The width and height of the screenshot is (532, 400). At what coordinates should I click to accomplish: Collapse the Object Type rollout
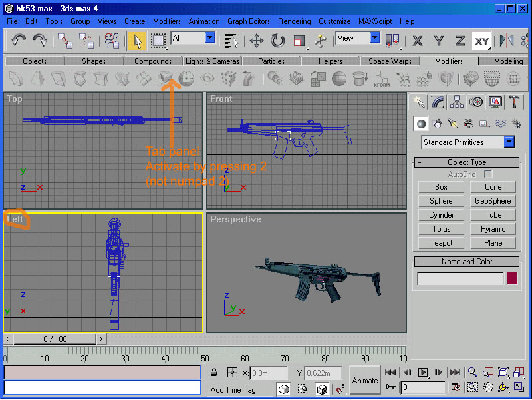[x=465, y=162]
